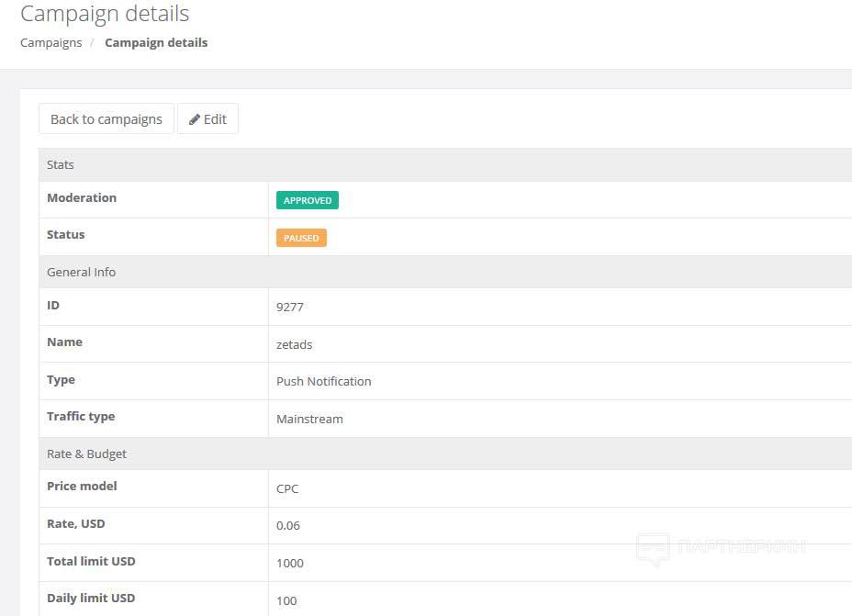852x616 pixels.
Task: Click the pencil icon on Edit button
Action: pyautogui.click(x=195, y=119)
